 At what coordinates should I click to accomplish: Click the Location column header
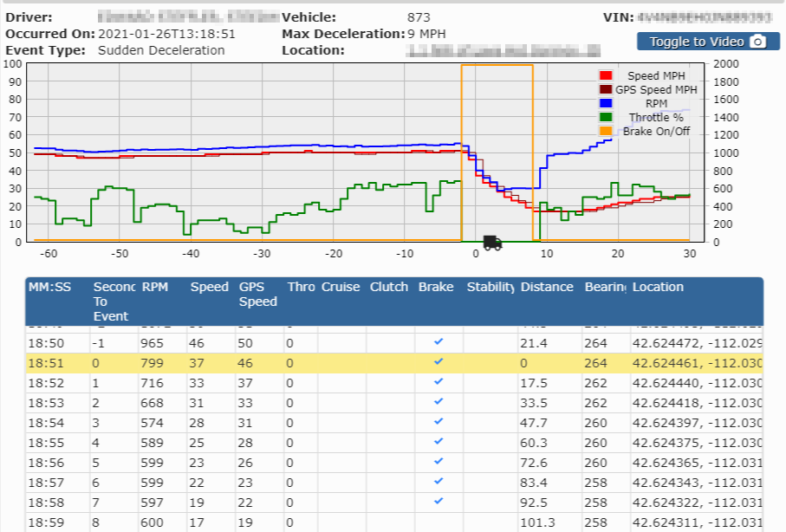[x=658, y=287]
